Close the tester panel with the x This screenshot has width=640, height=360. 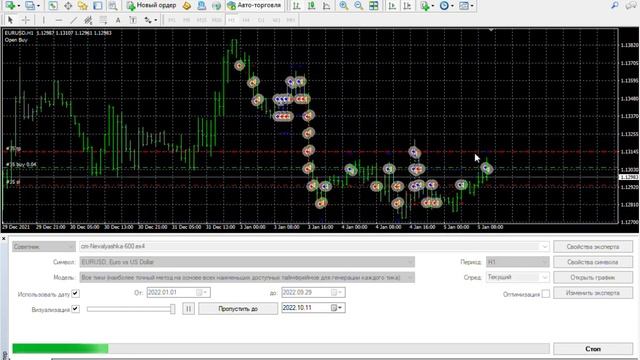tap(4, 238)
